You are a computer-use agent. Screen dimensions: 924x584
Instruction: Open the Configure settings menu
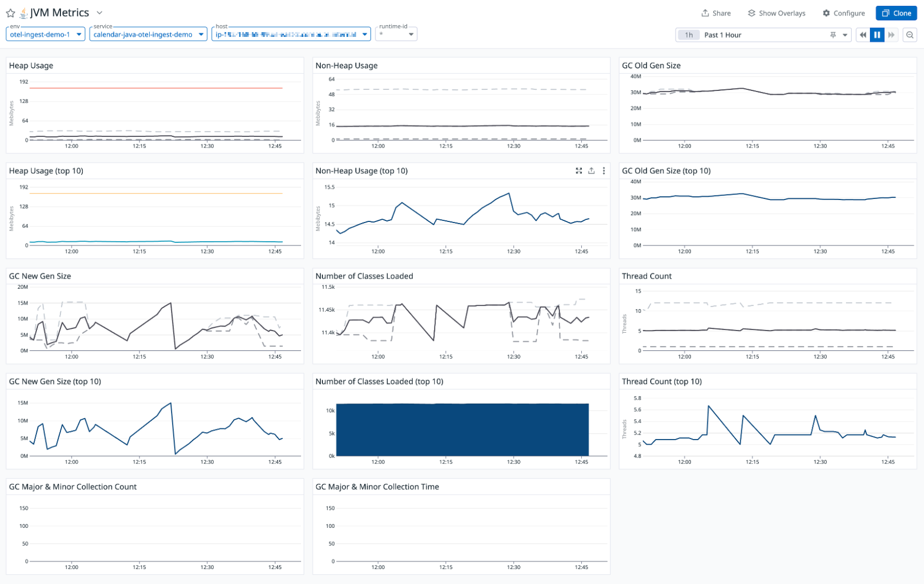(843, 13)
